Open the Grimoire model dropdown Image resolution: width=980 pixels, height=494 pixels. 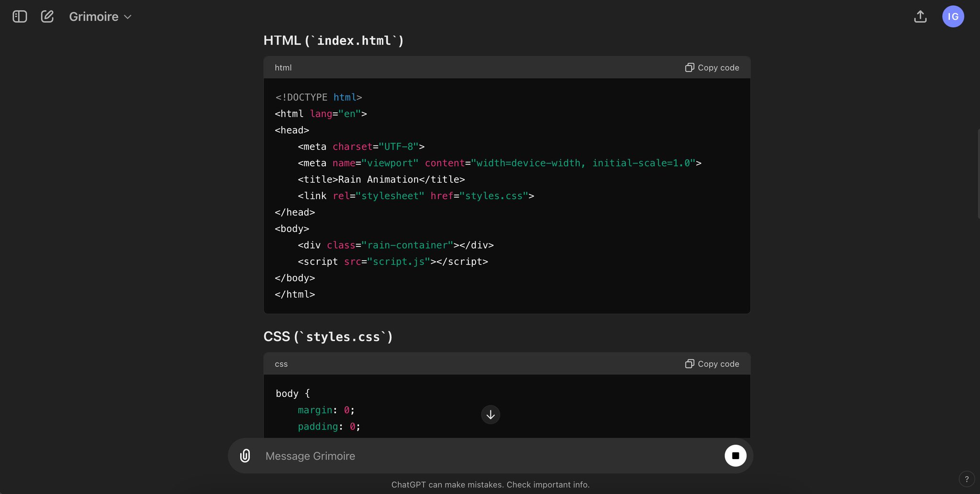[x=100, y=17]
